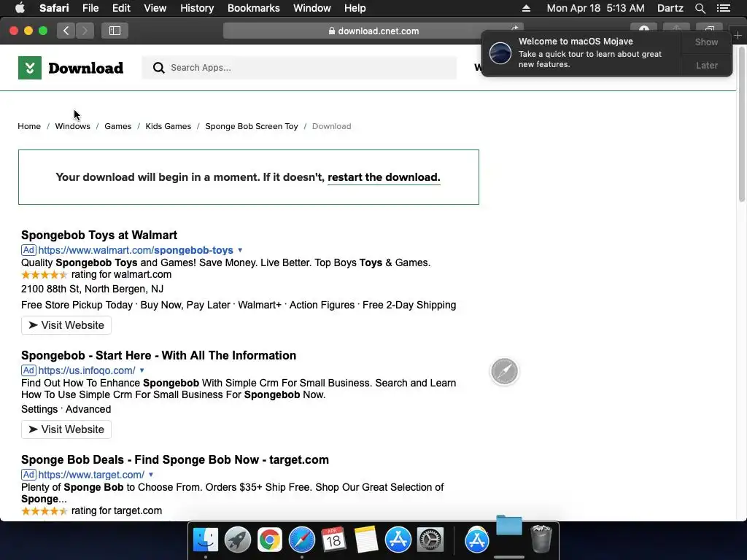Click the Free Store Pickup Today sitelink

[x=77, y=306]
